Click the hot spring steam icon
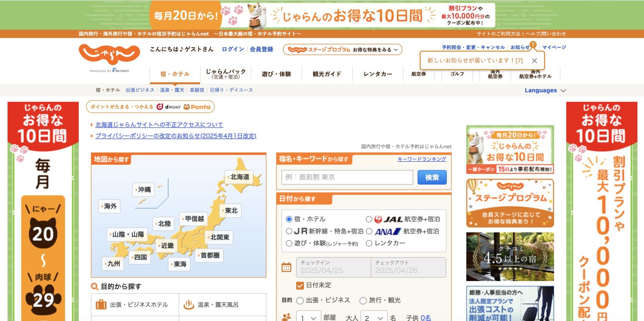The height and width of the screenshot is (321, 644). point(189,305)
